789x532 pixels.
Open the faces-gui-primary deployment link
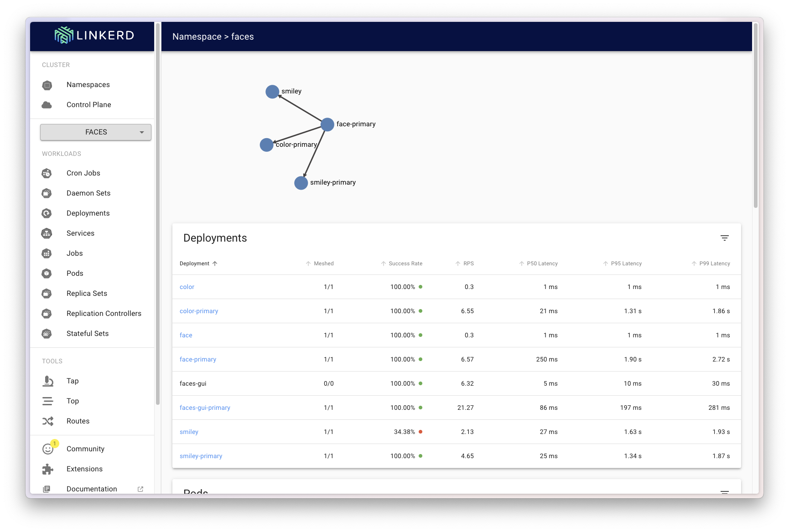205,408
